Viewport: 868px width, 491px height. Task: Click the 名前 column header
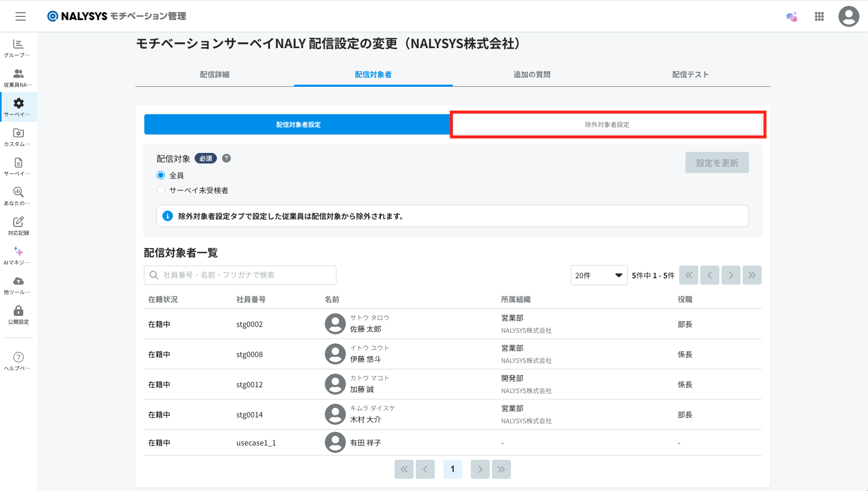click(x=332, y=299)
